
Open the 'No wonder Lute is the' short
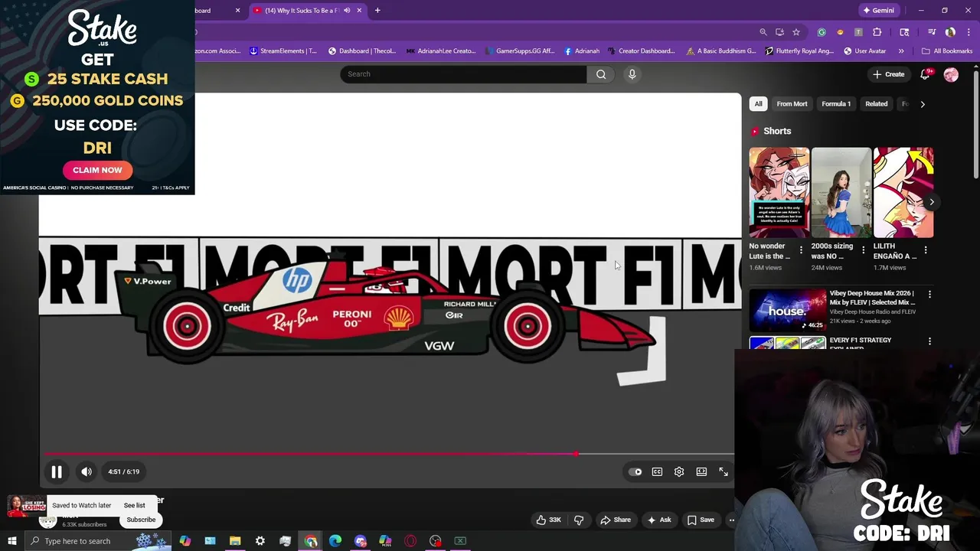(x=779, y=193)
